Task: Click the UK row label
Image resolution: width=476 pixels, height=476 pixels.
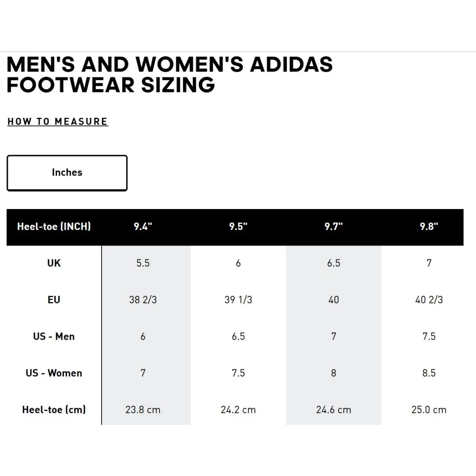Action: (x=54, y=263)
